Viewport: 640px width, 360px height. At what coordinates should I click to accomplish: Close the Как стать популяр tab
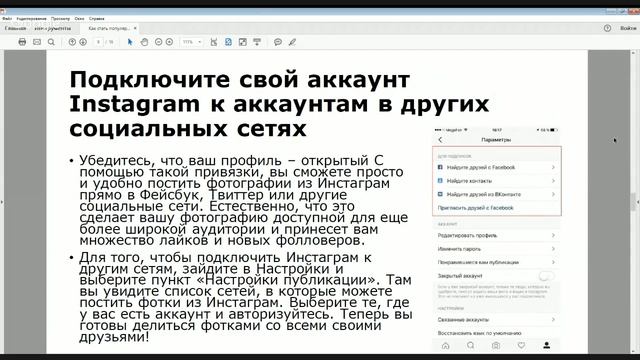point(135,28)
